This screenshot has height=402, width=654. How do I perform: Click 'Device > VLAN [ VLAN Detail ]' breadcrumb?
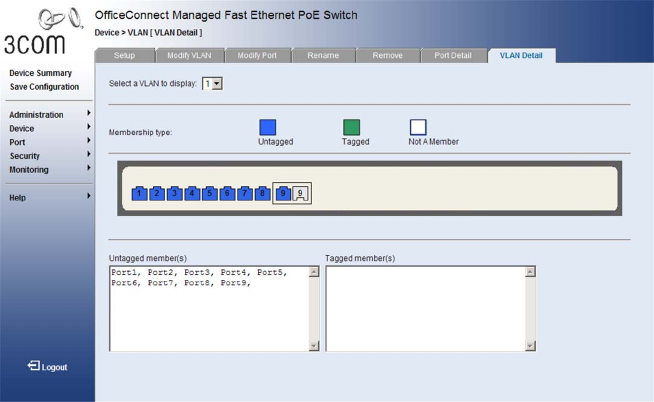point(148,33)
